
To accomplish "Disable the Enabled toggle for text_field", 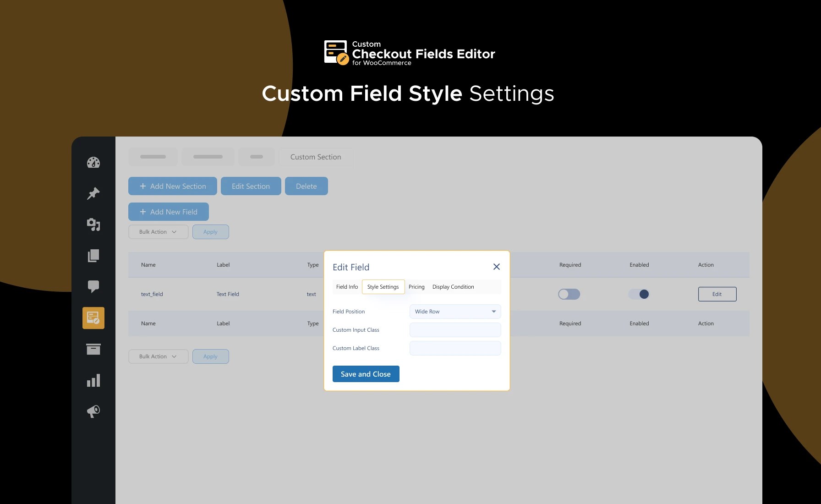I will (639, 294).
